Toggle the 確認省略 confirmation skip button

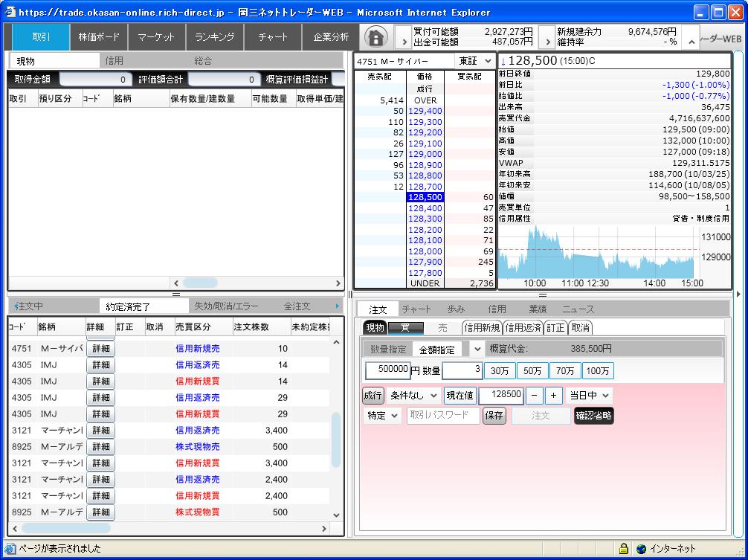tap(594, 416)
